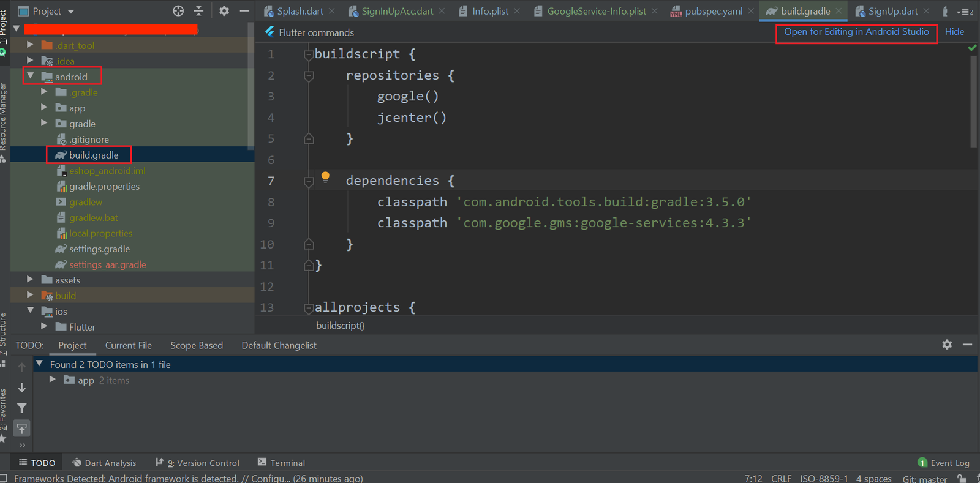
Task: Select the Current File tab in TODO
Action: [128, 345]
